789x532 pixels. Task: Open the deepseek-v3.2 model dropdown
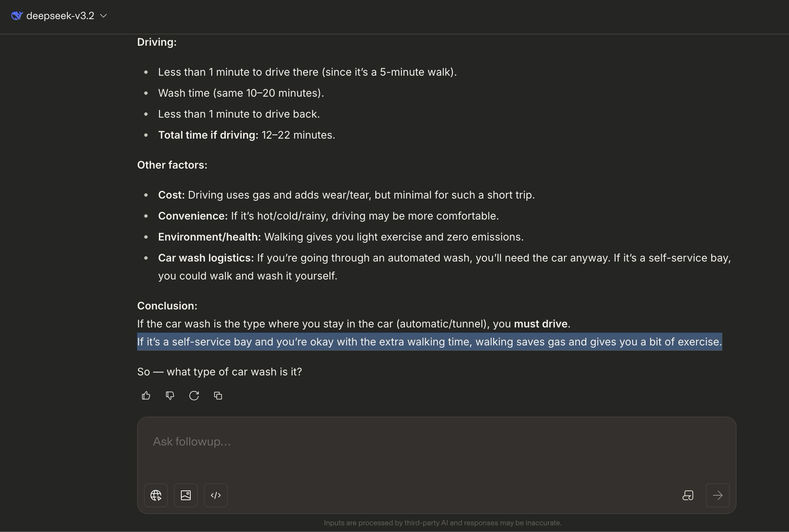pos(60,16)
